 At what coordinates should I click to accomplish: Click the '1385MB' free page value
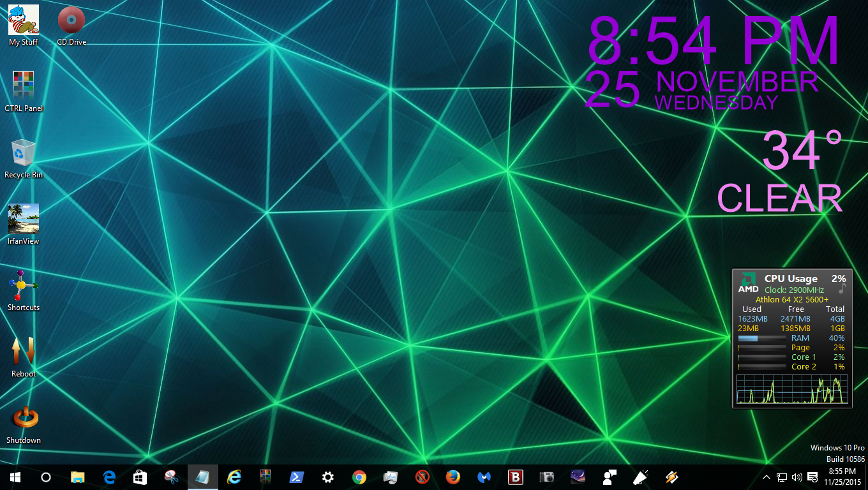coord(795,329)
